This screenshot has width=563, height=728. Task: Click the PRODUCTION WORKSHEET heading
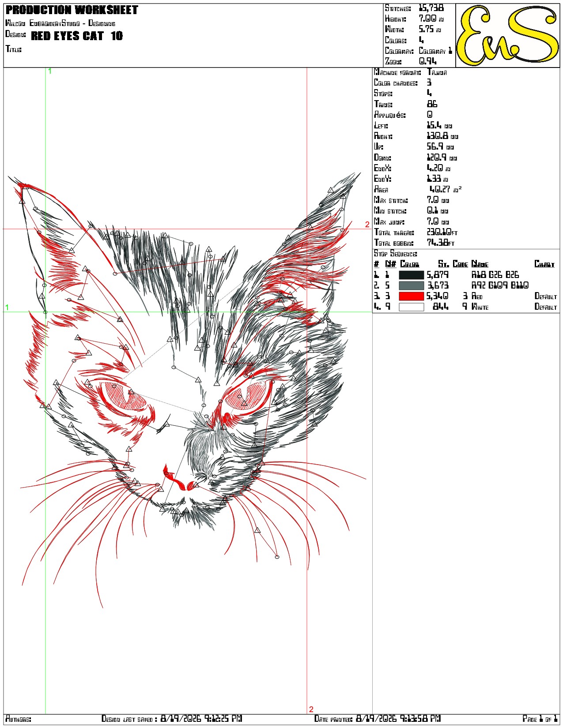(x=72, y=10)
